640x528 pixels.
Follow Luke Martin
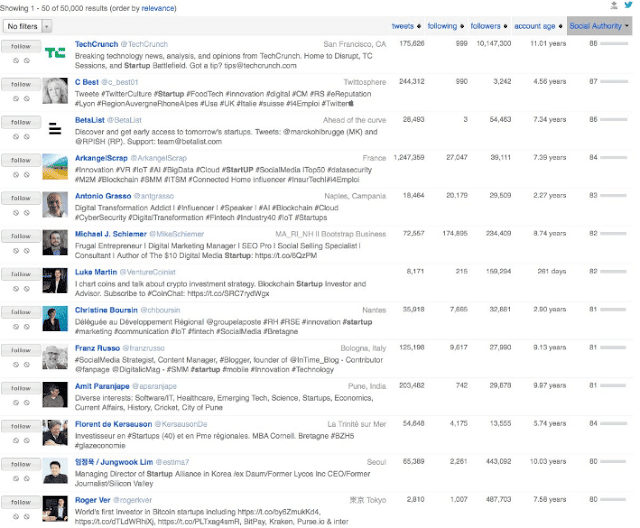[x=21, y=274]
